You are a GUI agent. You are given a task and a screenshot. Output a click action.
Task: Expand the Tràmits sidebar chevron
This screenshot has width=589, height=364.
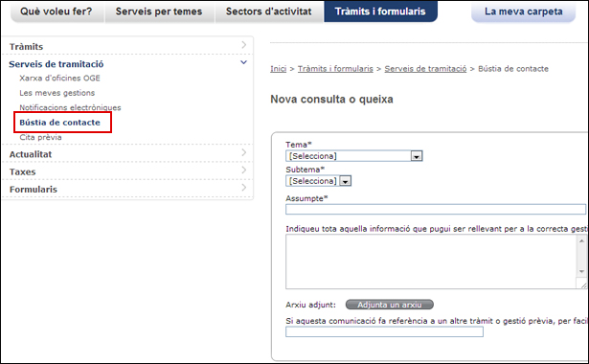click(244, 45)
